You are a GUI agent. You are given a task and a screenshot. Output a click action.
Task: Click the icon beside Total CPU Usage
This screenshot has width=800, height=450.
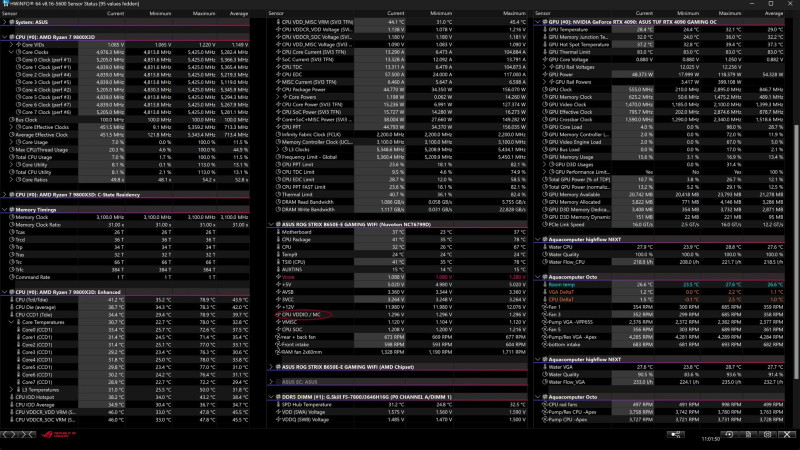point(12,157)
